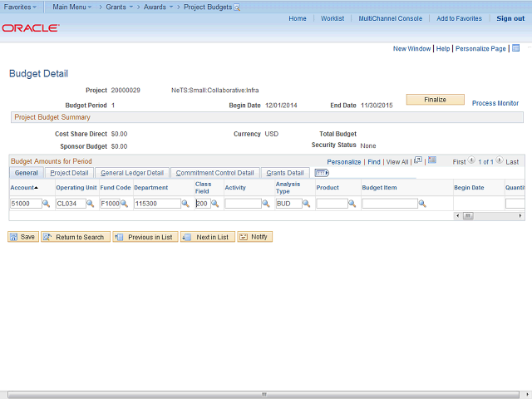Click the Account field lookup magnifier
This screenshot has height=399, width=532.
coord(47,204)
